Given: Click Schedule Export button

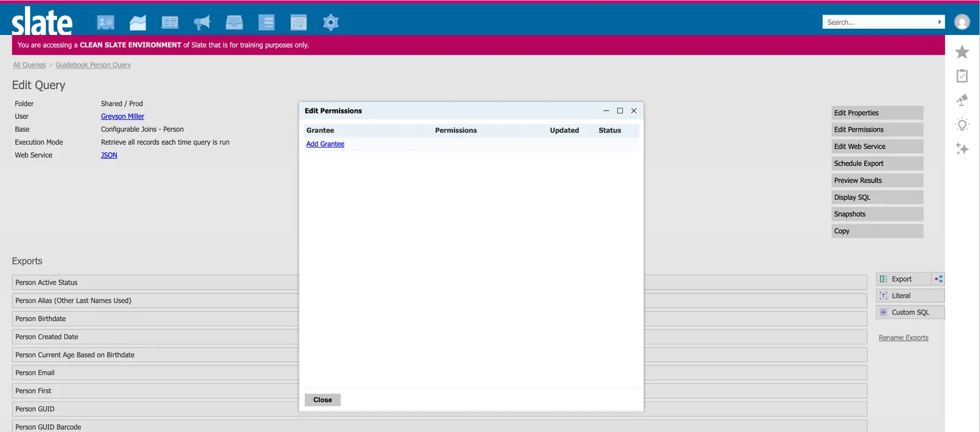Looking at the screenshot, I should click(877, 164).
